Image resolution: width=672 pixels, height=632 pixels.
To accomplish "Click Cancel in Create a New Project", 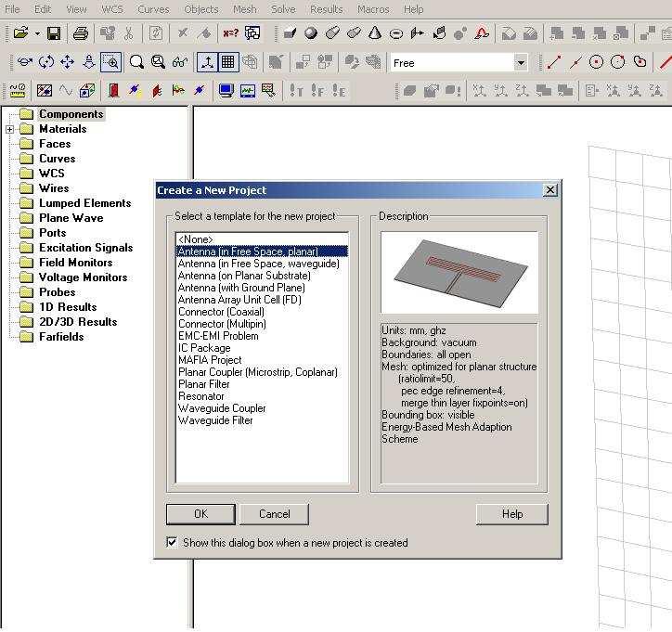I will pos(275,514).
